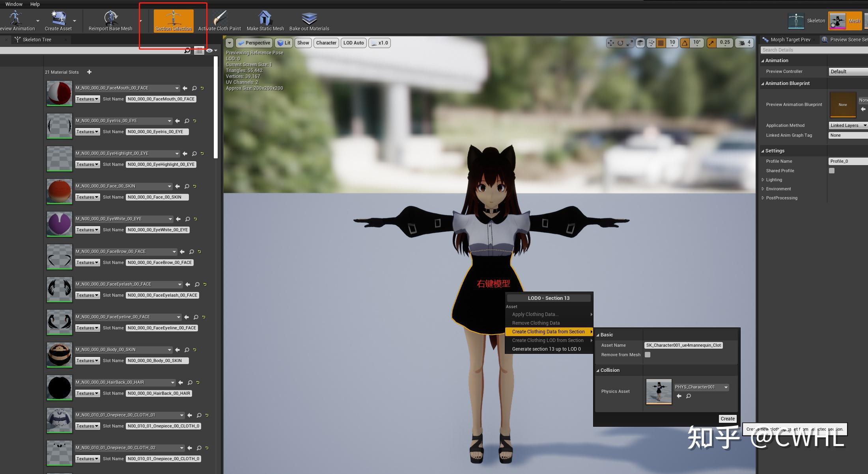The width and height of the screenshot is (868, 474).
Task: Add a new material slot
Action: [x=90, y=72]
